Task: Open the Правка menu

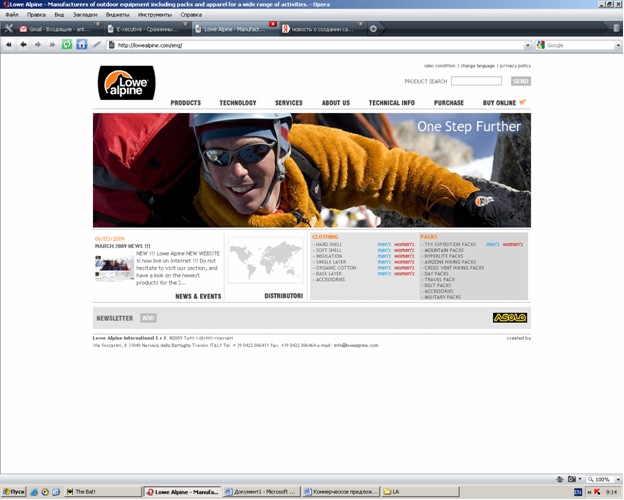Action: pos(36,15)
